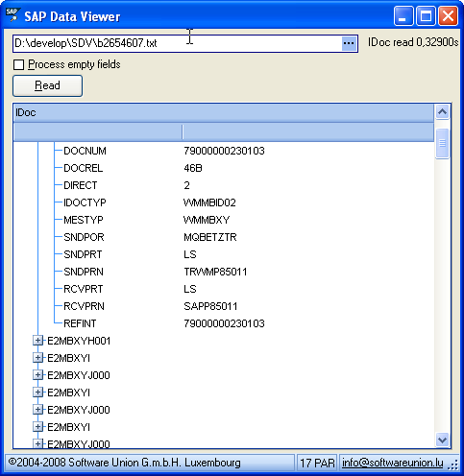Click the window resize grip in status bar
The image size is (464, 476).
click(x=453, y=465)
